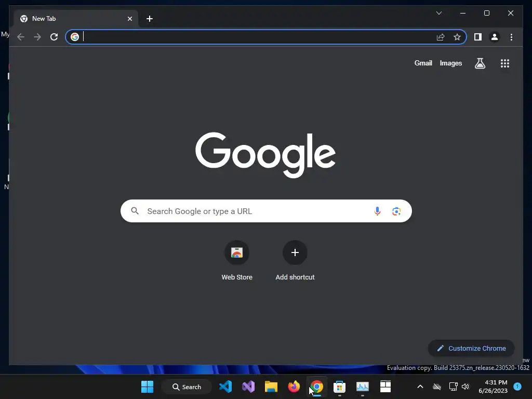Open Chrome's three-dot menu
Screen dimensions: 532x399
511,37
